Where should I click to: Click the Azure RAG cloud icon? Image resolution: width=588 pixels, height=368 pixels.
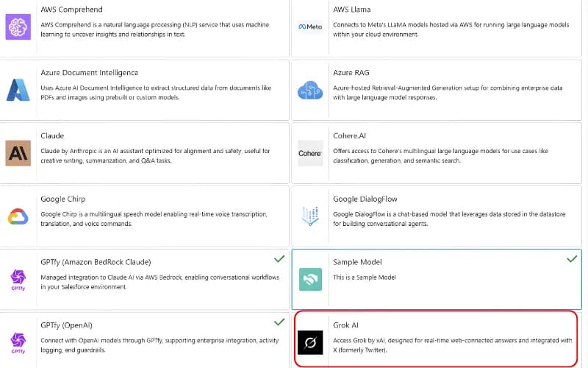pyautogui.click(x=309, y=91)
